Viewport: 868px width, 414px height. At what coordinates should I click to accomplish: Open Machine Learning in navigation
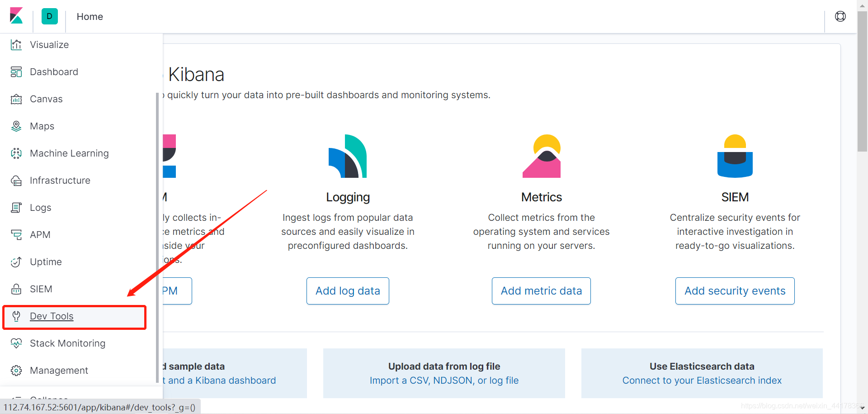pos(69,153)
